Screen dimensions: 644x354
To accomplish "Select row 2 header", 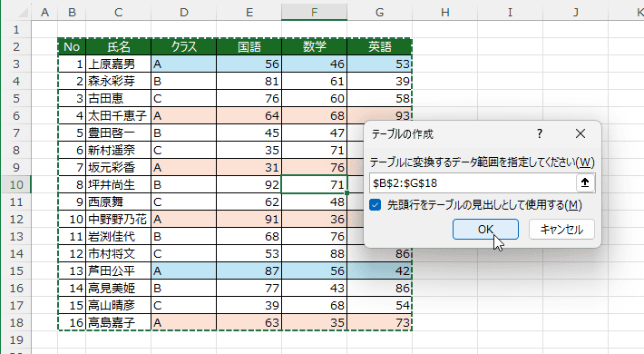I will pyautogui.click(x=16, y=46).
